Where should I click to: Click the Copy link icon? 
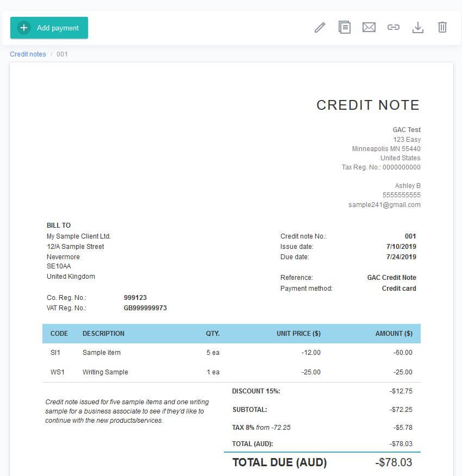coord(394,27)
